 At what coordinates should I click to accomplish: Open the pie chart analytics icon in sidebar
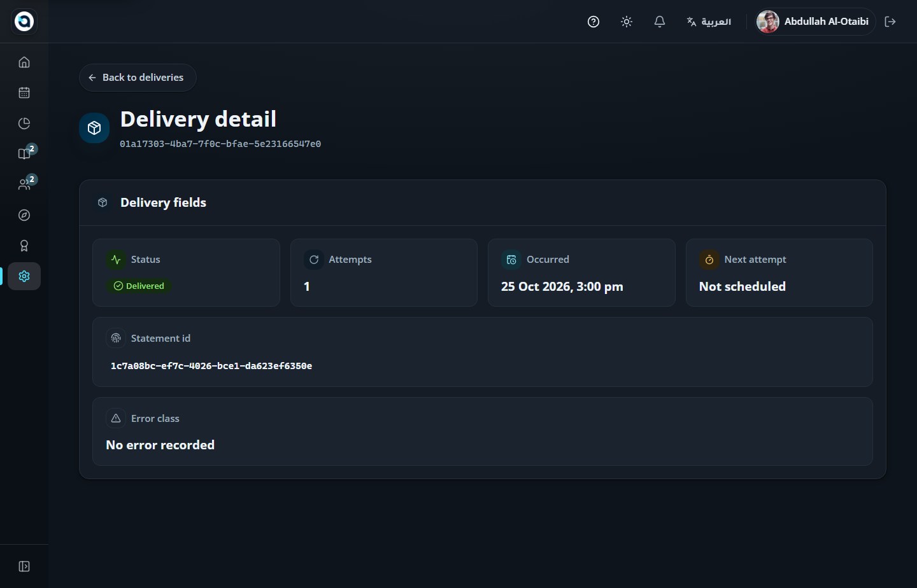(24, 123)
